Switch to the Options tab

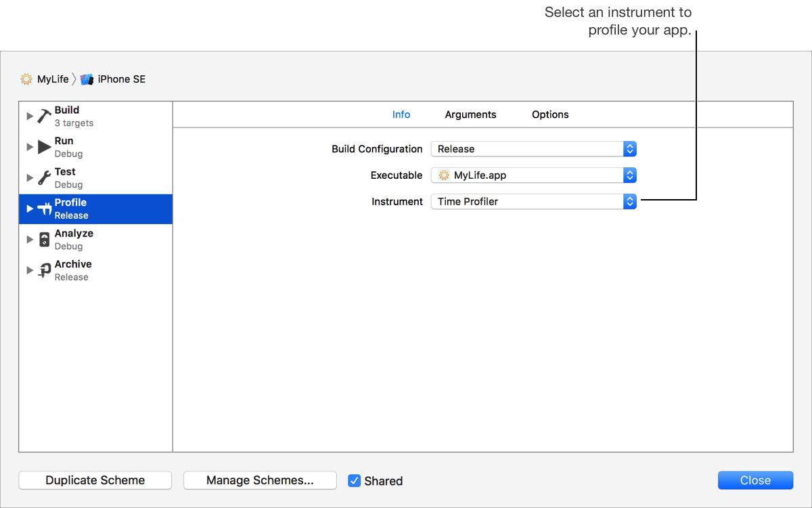coord(550,114)
